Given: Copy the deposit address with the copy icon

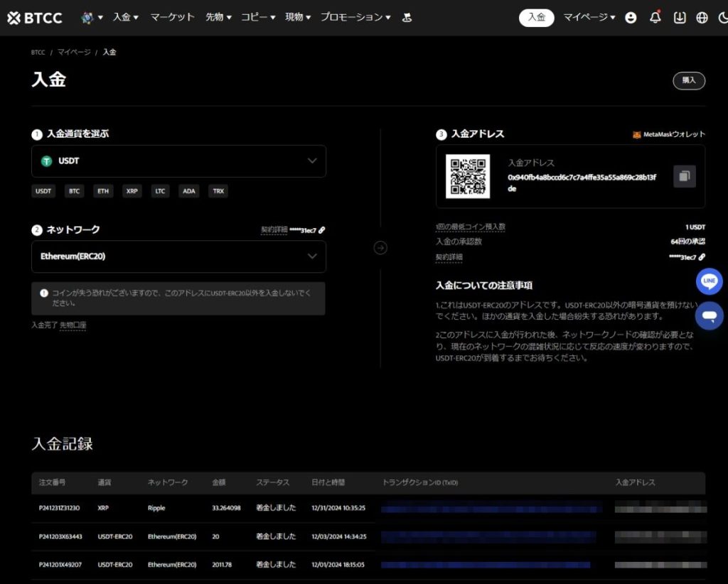Looking at the screenshot, I should (684, 175).
